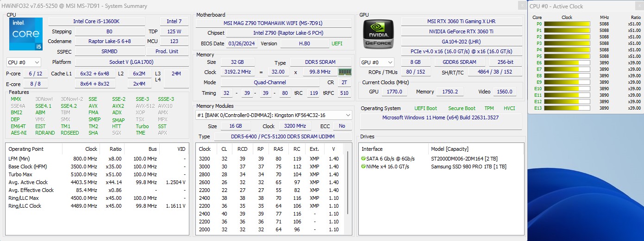Click the NVIDIA GeForce logo
This screenshot has width=644, height=241.
pyautogui.click(x=379, y=34)
